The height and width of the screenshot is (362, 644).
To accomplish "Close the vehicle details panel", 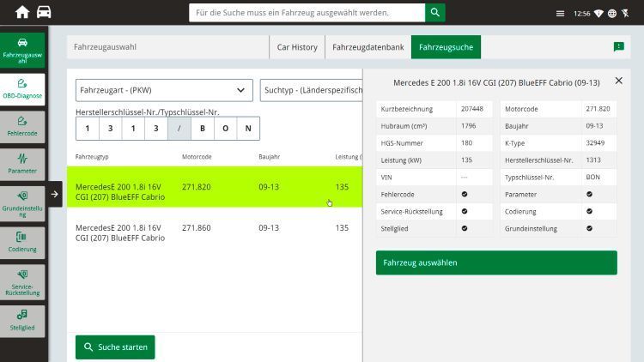I will click(x=618, y=81).
